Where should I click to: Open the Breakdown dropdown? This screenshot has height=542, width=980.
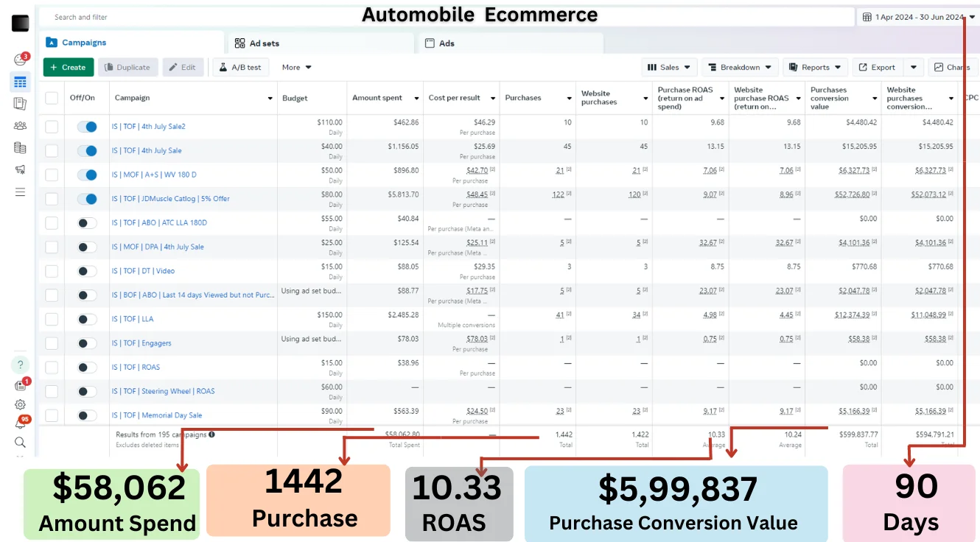[x=740, y=67]
